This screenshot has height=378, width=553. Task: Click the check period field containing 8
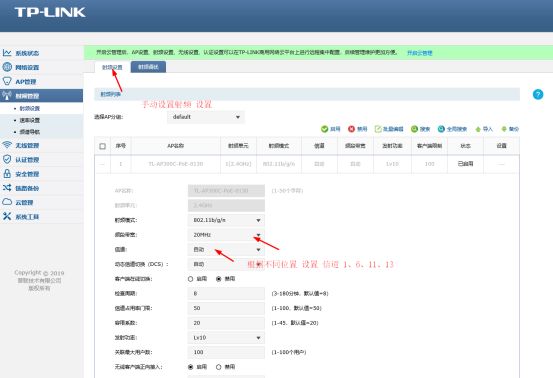click(226, 294)
